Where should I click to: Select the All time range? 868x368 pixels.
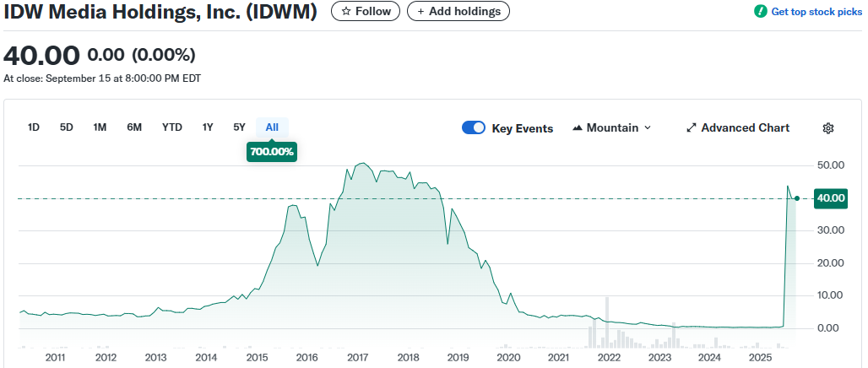click(x=272, y=127)
